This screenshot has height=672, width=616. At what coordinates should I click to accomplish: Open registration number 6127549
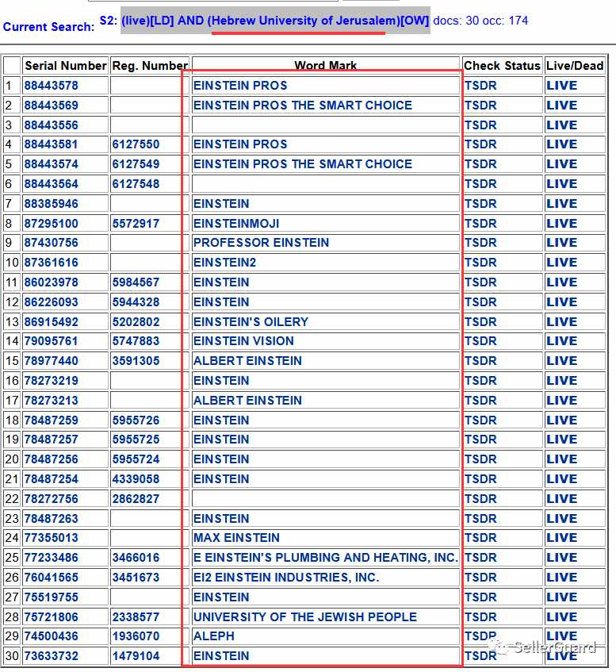[x=136, y=163]
